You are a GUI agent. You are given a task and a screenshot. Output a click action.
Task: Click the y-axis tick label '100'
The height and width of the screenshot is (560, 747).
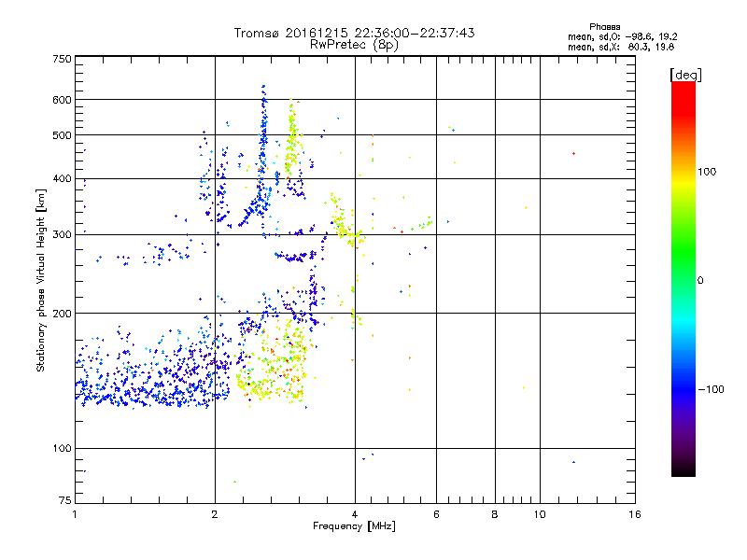click(62, 448)
